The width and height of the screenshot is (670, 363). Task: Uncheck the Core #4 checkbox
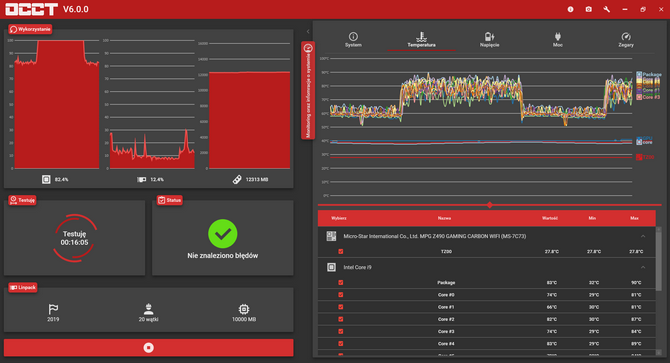click(341, 343)
